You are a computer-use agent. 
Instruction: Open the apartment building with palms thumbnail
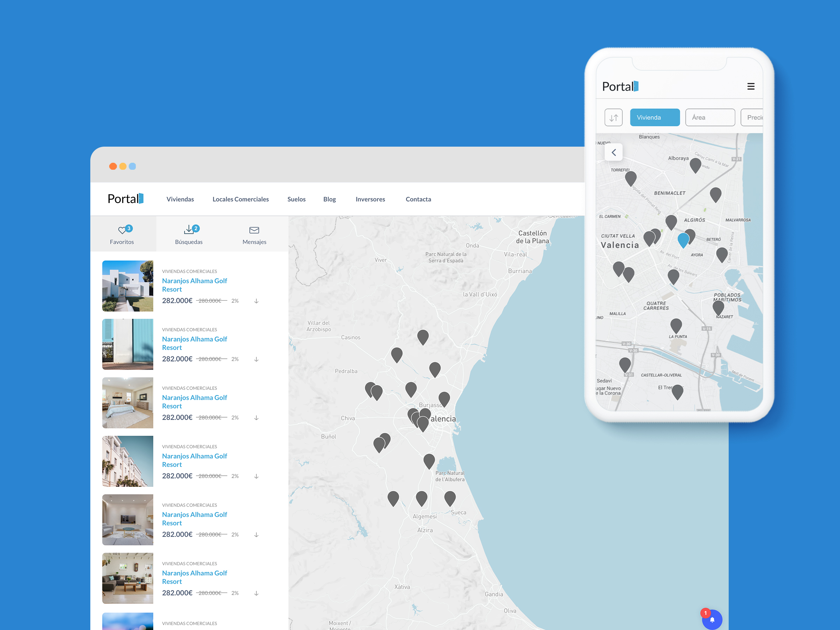click(x=128, y=461)
